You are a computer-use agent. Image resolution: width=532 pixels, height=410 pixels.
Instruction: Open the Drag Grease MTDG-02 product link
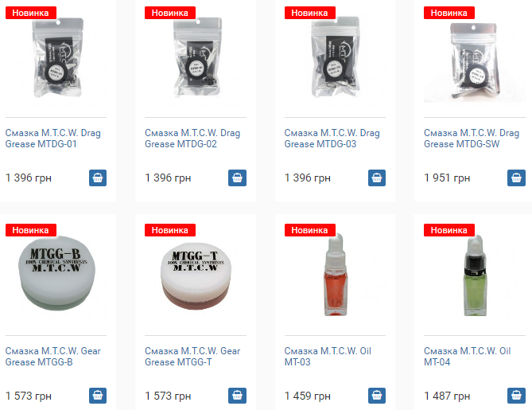192,139
